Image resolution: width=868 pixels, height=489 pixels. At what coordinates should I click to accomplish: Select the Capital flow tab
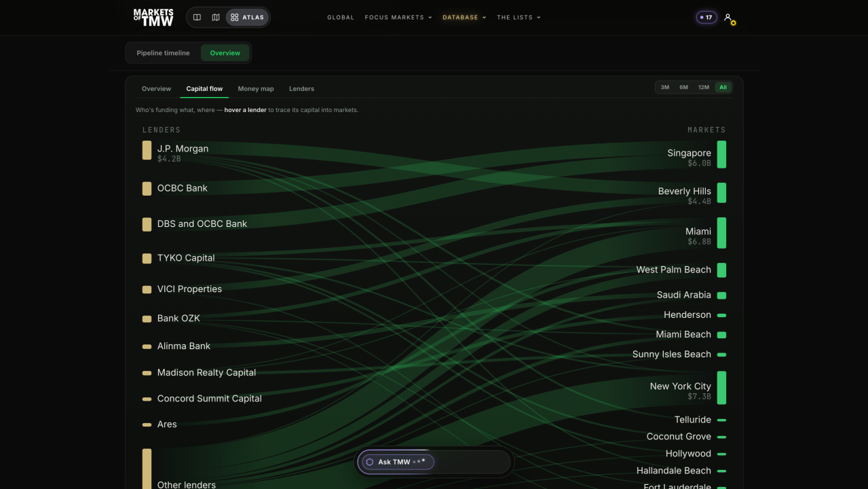click(204, 89)
